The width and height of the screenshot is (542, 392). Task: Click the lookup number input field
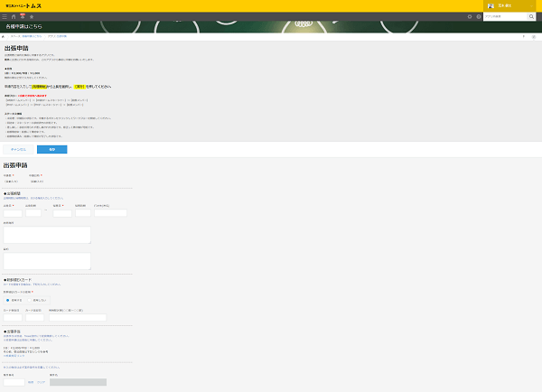14,382
